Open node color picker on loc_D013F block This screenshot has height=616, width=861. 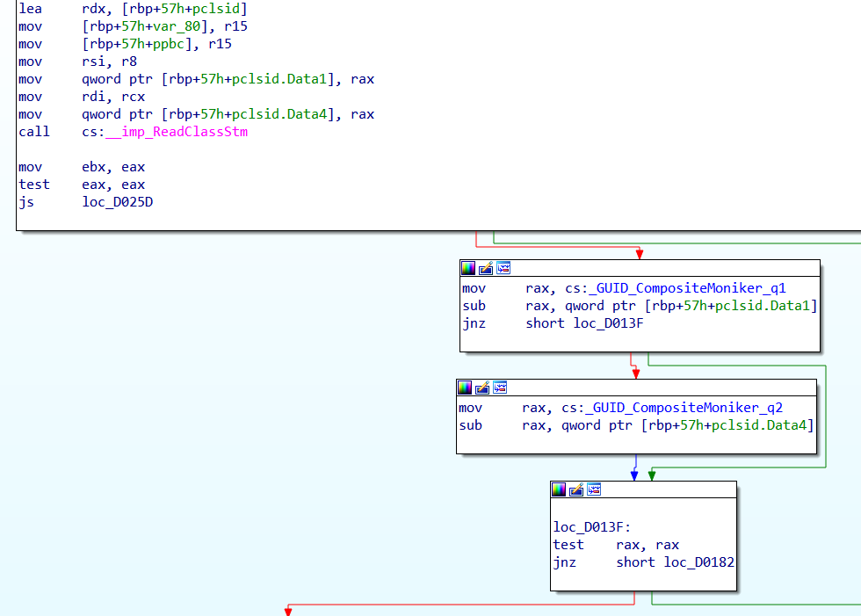(559, 489)
